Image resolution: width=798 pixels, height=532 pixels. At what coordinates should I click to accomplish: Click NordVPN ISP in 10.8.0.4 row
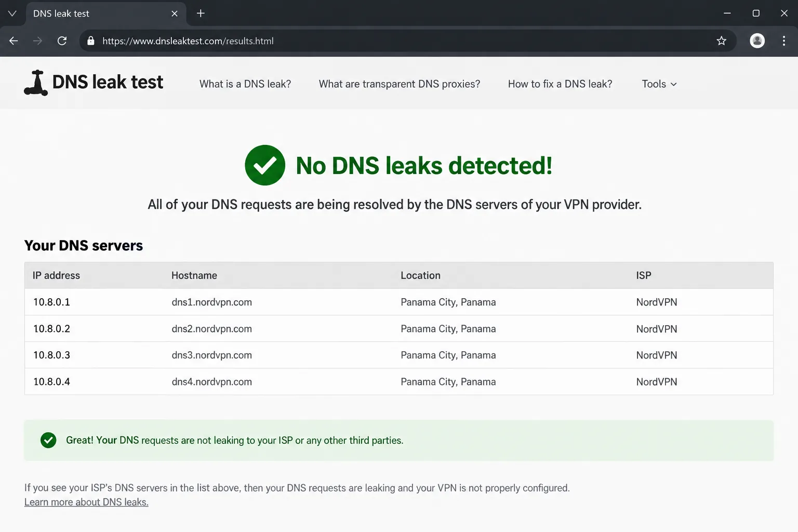click(x=657, y=381)
